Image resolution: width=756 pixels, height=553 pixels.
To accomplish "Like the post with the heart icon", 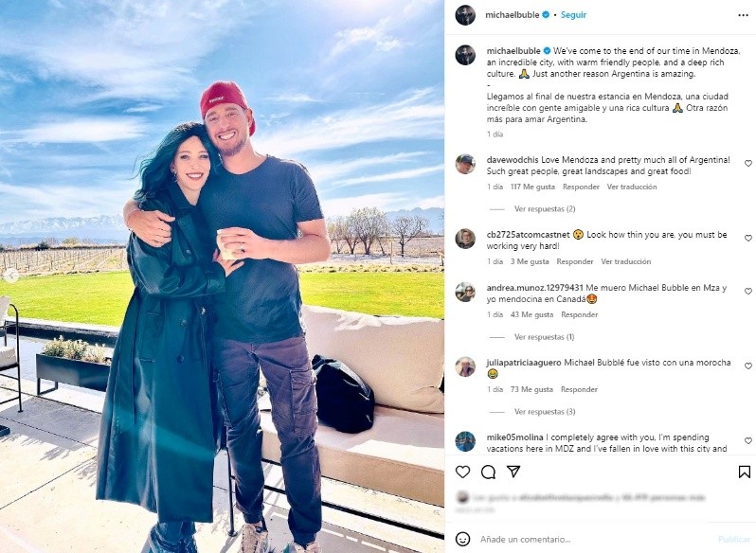I will 462,472.
